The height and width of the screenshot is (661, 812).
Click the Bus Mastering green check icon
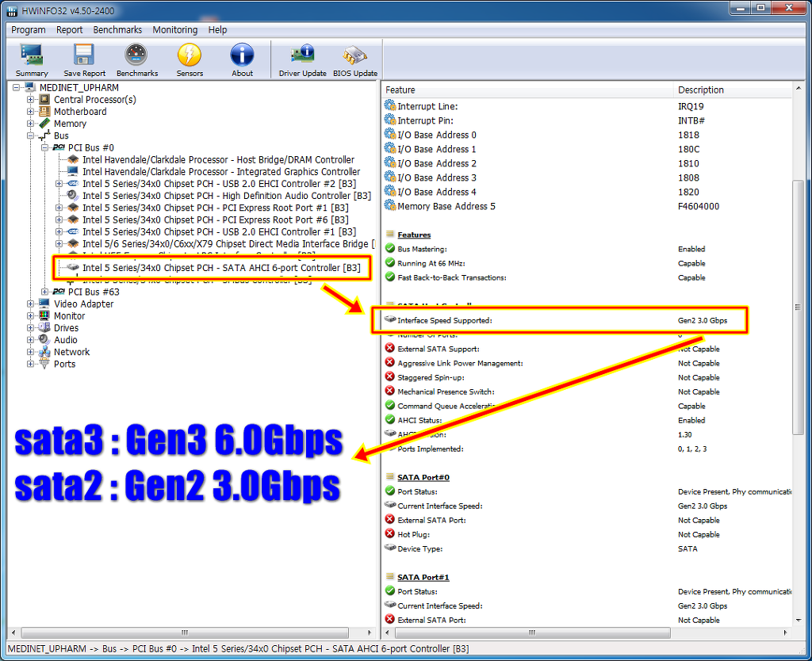[390, 248]
